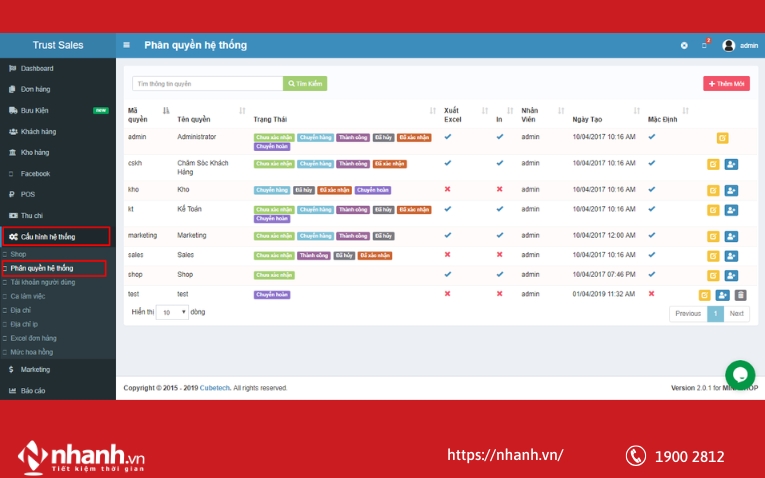Toggle the hamburger sidebar menu icon
The width and height of the screenshot is (765, 478).
tap(126, 45)
